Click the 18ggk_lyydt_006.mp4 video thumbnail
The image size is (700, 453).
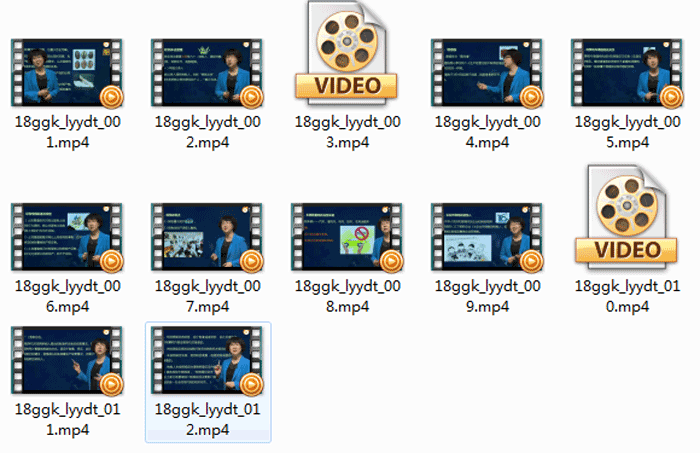pyautogui.click(x=67, y=237)
